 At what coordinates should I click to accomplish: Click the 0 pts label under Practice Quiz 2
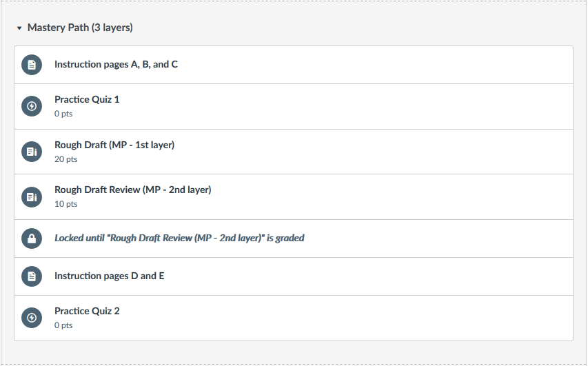point(63,325)
